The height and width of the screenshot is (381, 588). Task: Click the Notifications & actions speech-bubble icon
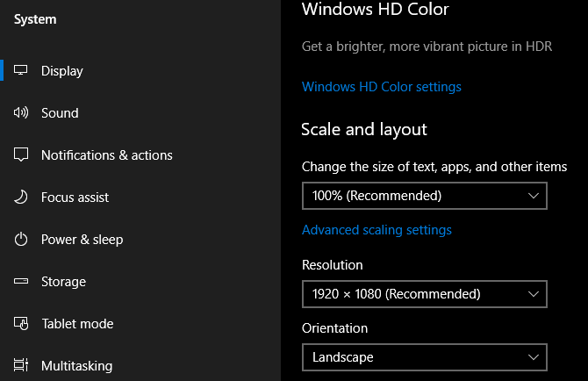[22, 155]
